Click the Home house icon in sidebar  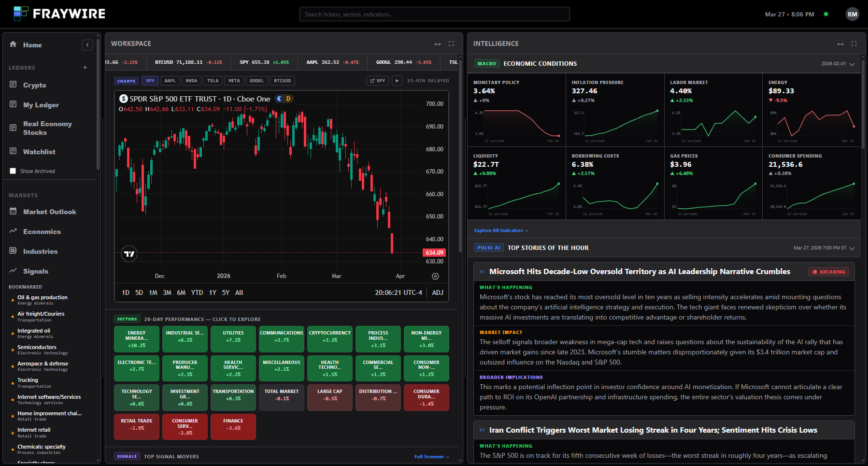tap(13, 44)
